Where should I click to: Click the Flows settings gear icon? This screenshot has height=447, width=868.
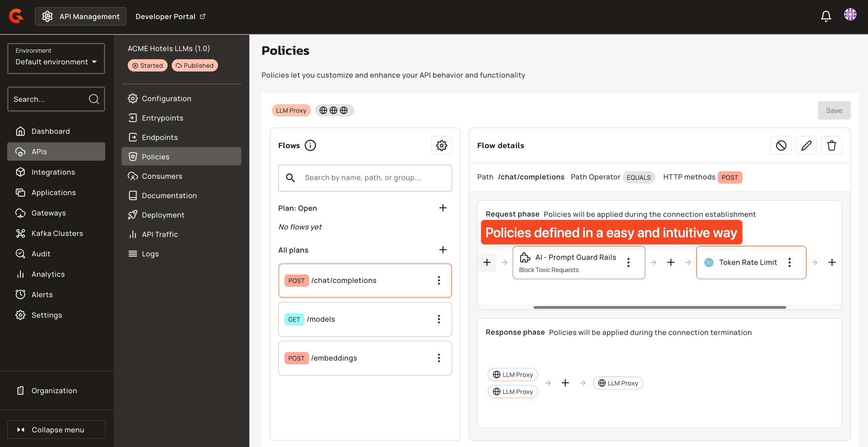click(441, 145)
